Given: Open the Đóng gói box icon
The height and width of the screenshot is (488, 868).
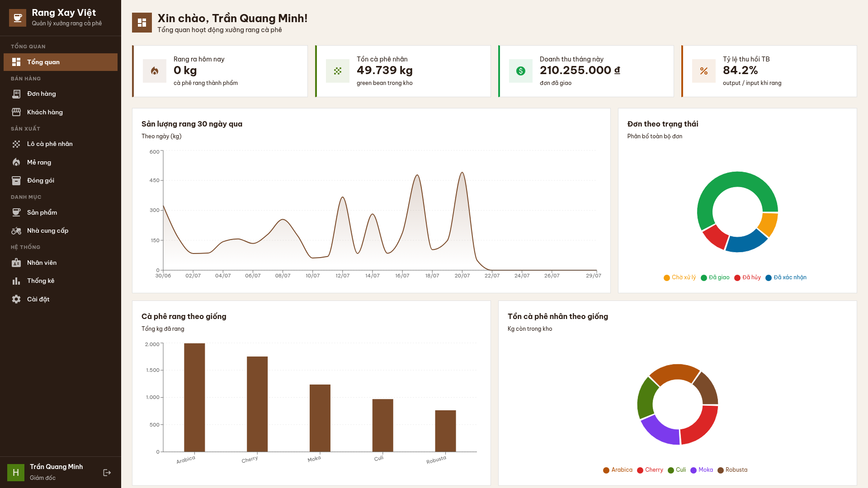Looking at the screenshot, I should click(16, 181).
